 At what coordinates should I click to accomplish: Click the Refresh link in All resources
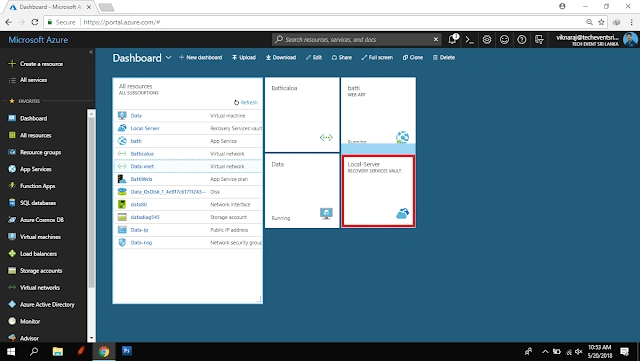tap(246, 103)
